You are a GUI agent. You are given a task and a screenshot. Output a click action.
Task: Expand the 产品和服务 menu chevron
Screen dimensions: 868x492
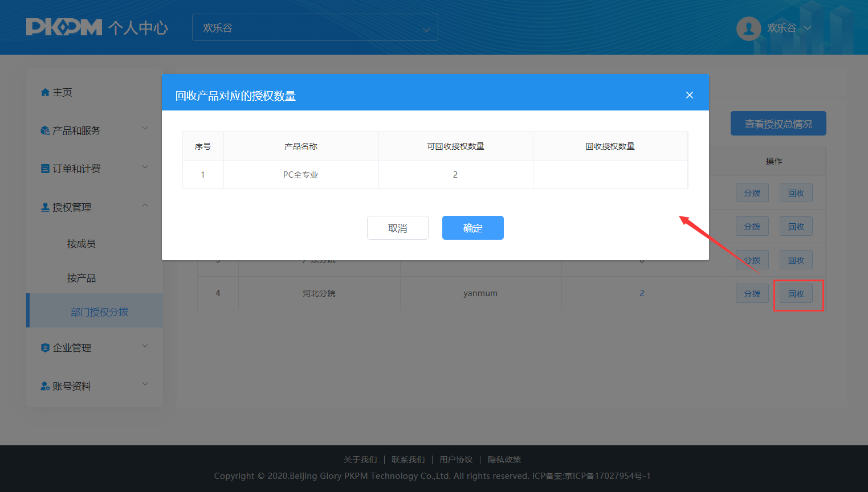145,129
